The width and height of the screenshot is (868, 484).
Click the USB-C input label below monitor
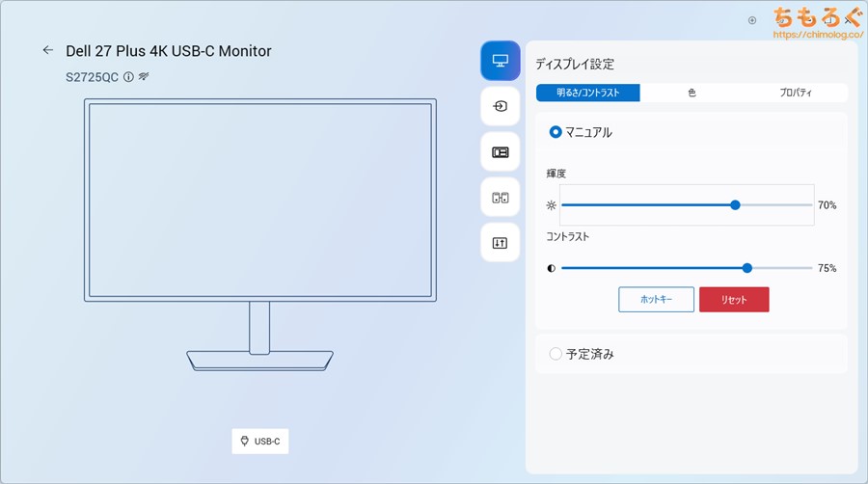coord(260,442)
